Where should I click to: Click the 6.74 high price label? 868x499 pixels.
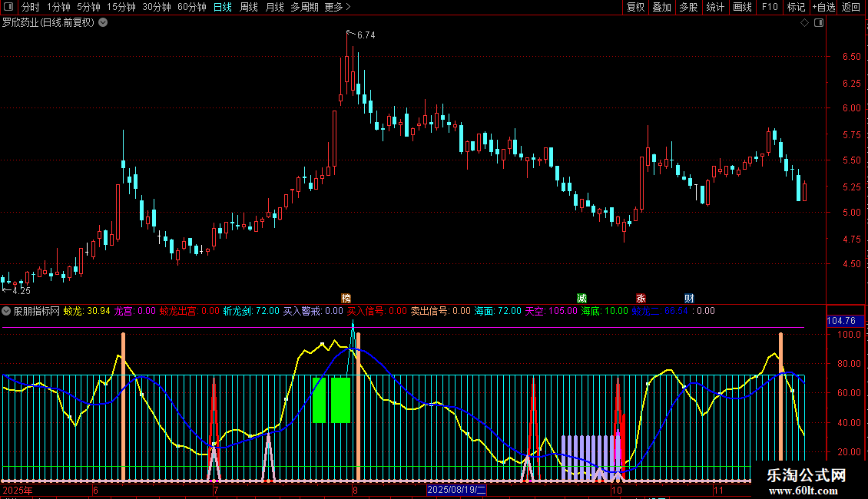(366, 35)
